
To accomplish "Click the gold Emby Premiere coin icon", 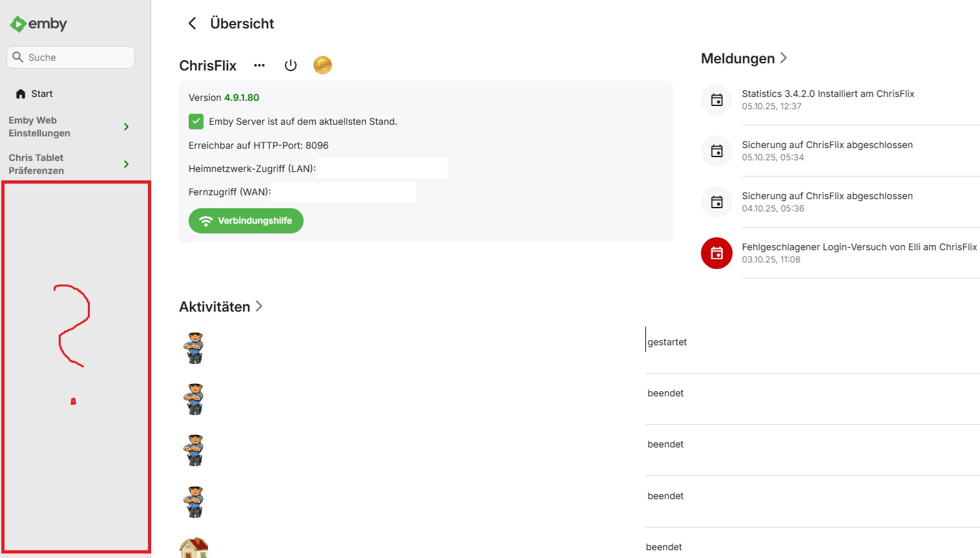I will click(322, 65).
